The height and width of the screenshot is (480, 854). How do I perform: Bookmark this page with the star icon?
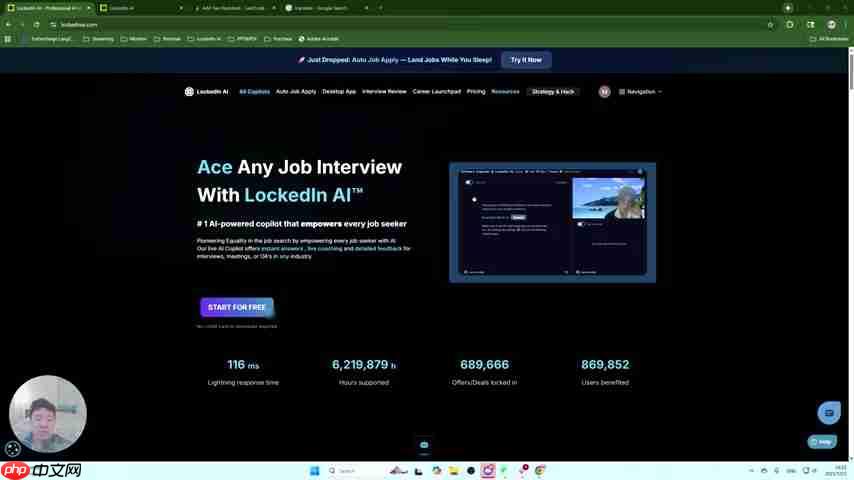click(x=770, y=25)
